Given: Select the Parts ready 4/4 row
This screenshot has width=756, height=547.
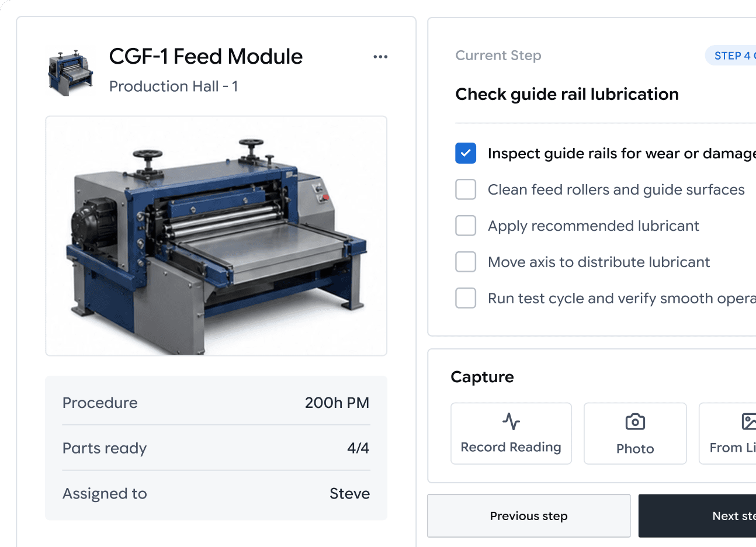Looking at the screenshot, I should pos(216,448).
